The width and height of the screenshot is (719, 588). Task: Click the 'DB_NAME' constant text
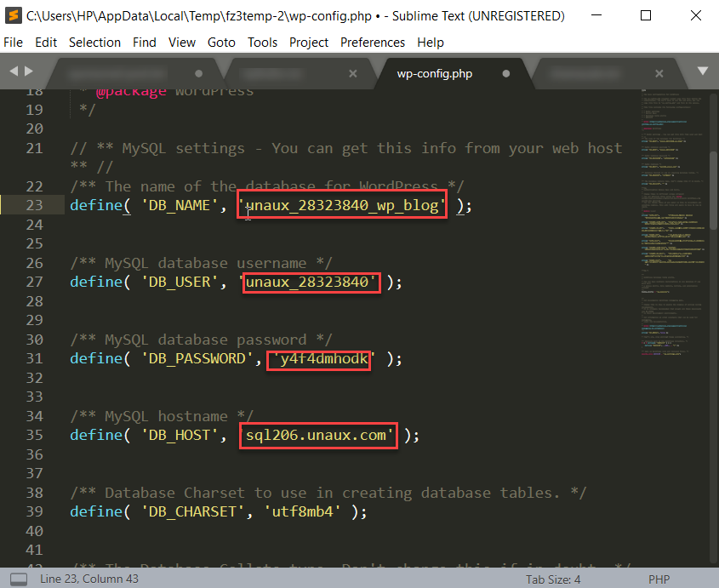(180, 205)
